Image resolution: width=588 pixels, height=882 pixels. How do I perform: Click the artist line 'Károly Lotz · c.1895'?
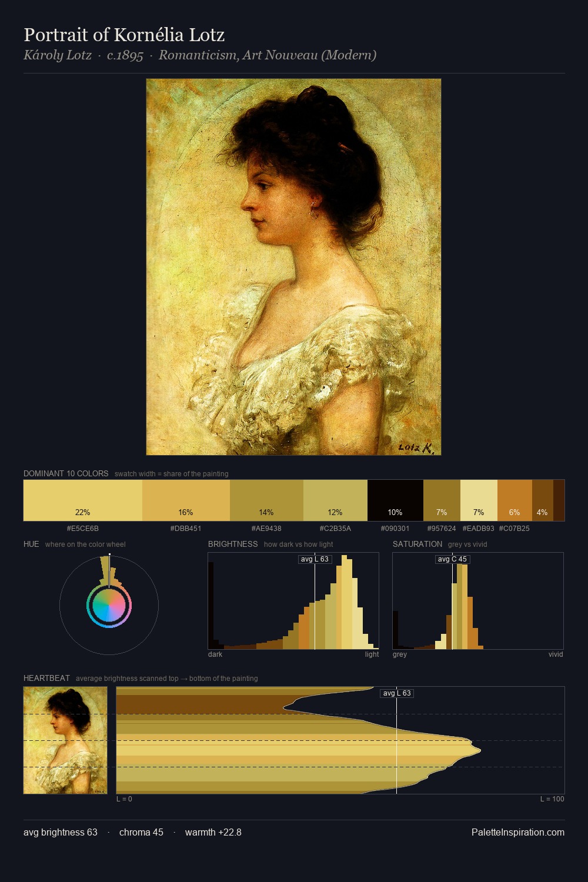(83, 55)
